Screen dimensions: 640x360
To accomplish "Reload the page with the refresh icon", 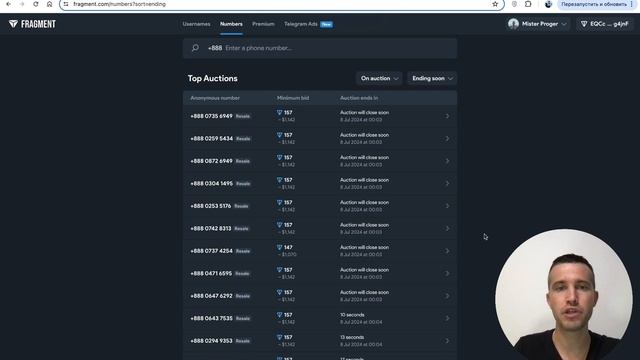I will tap(36, 4).
